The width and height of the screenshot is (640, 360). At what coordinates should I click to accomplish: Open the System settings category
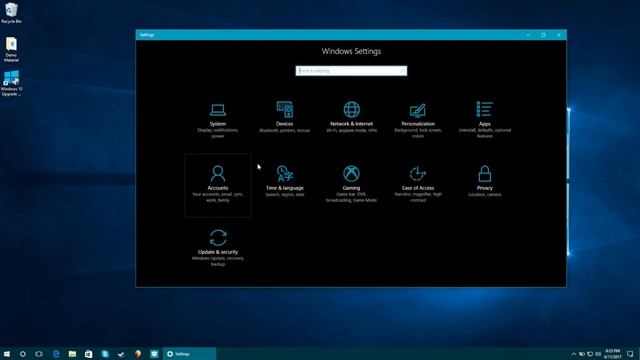pos(218,120)
